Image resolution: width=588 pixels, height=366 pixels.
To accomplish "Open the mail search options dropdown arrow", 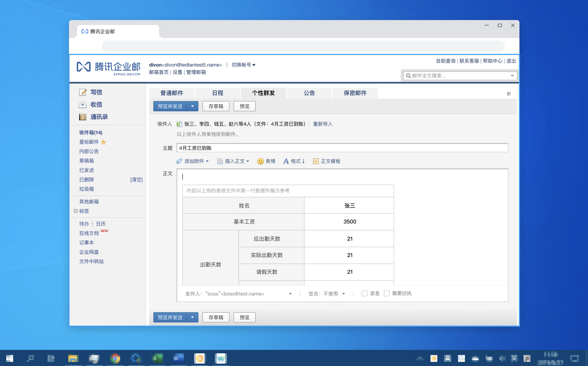I will tap(512, 76).
